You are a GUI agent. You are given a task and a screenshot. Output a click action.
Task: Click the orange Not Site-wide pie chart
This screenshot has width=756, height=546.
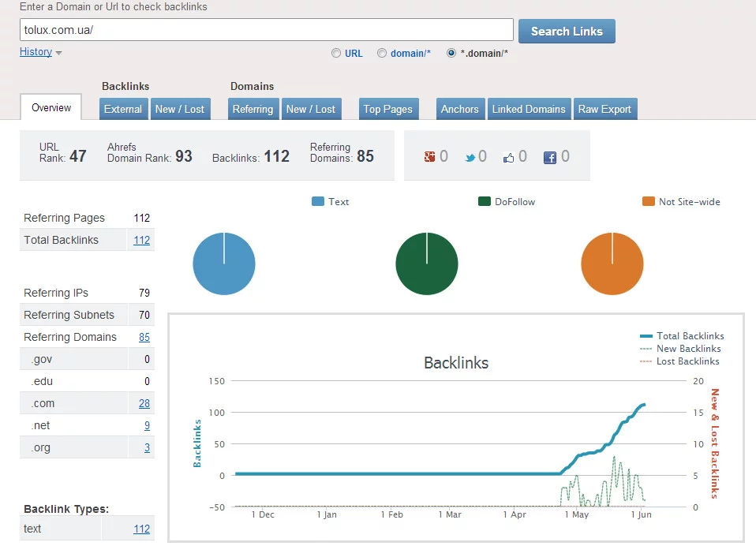(612, 264)
